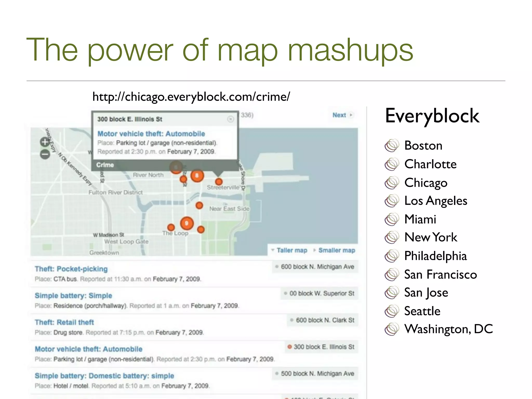This screenshot has width=532, height=399.
Task: Select the orange marker near Near East Side
Action: click(x=199, y=205)
